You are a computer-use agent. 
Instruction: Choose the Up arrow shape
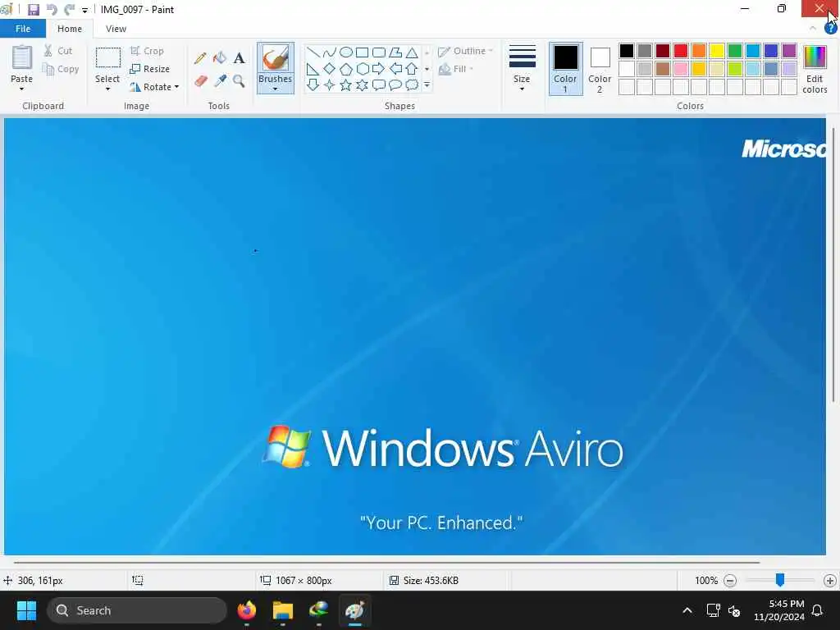coord(412,69)
